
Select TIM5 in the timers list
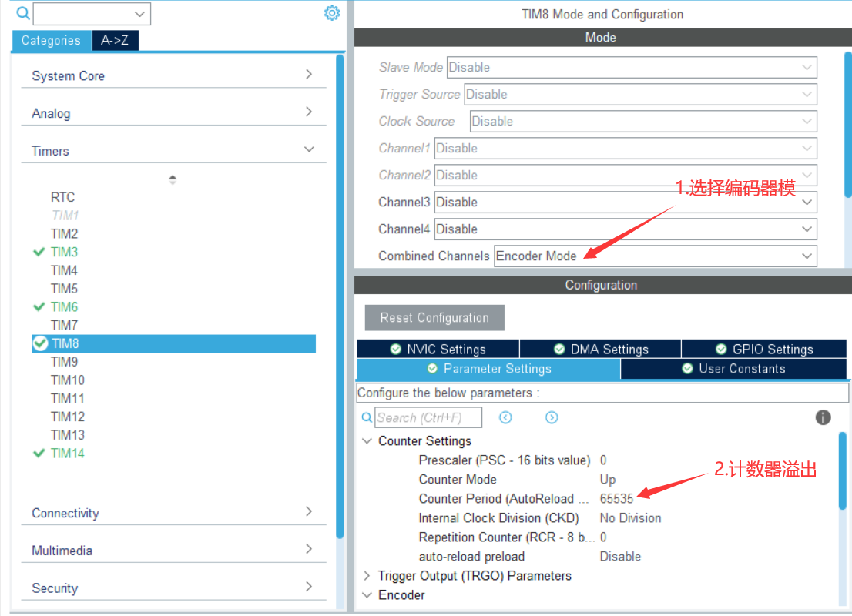(x=64, y=289)
